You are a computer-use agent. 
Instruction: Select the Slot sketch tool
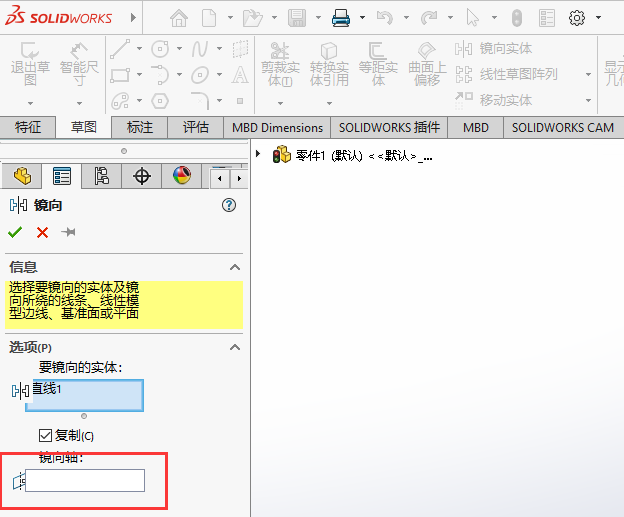coord(120,101)
